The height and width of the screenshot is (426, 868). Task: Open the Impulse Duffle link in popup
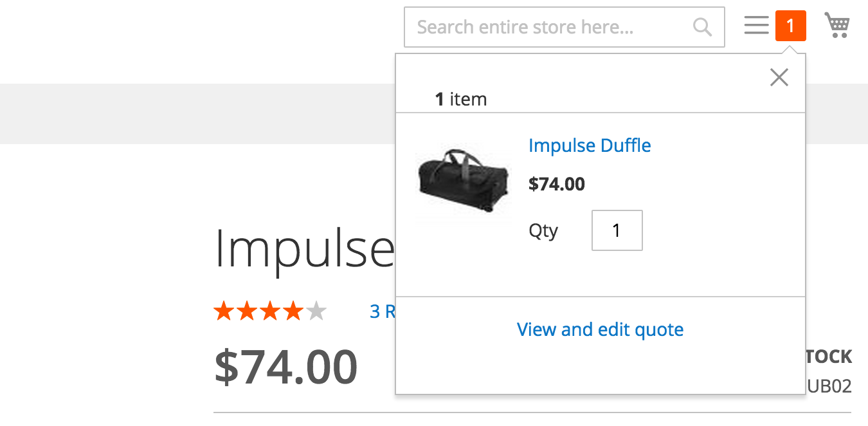tap(590, 145)
